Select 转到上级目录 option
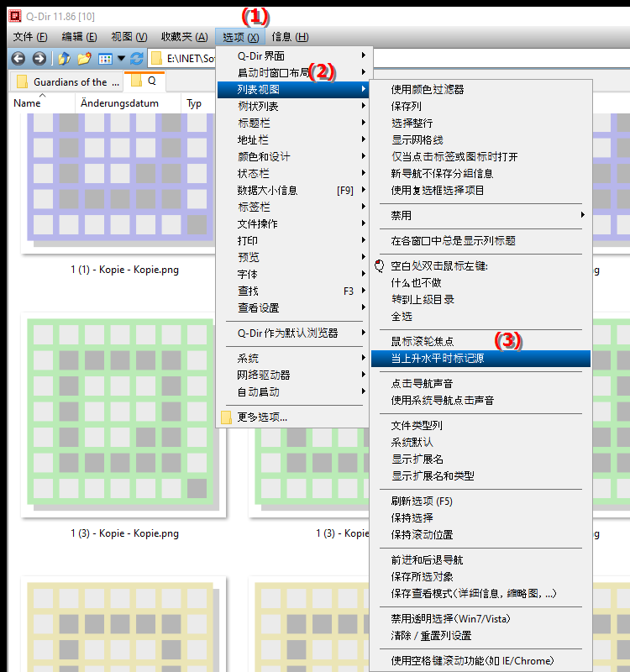The image size is (630, 672). click(480, 299)
